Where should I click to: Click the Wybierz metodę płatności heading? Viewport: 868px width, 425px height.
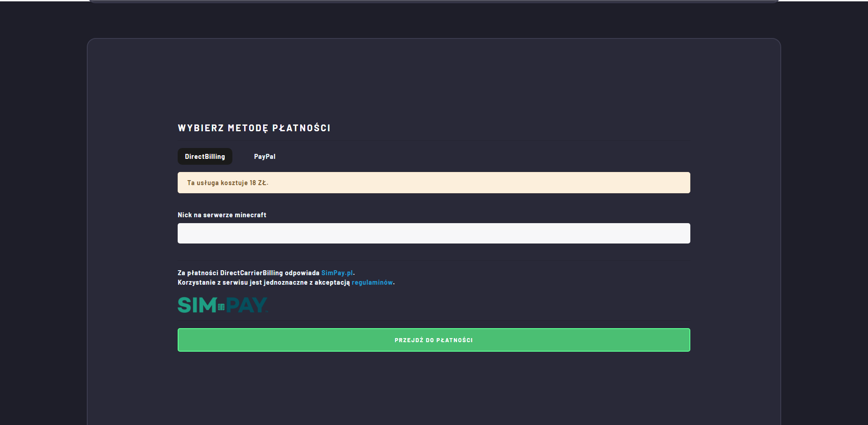(254, 128)
